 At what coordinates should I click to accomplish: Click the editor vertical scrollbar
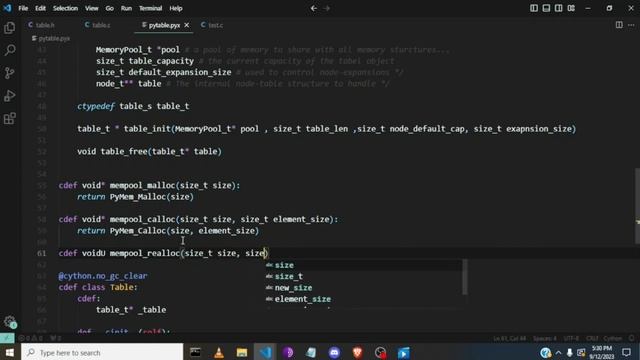(x=637, y=206)
